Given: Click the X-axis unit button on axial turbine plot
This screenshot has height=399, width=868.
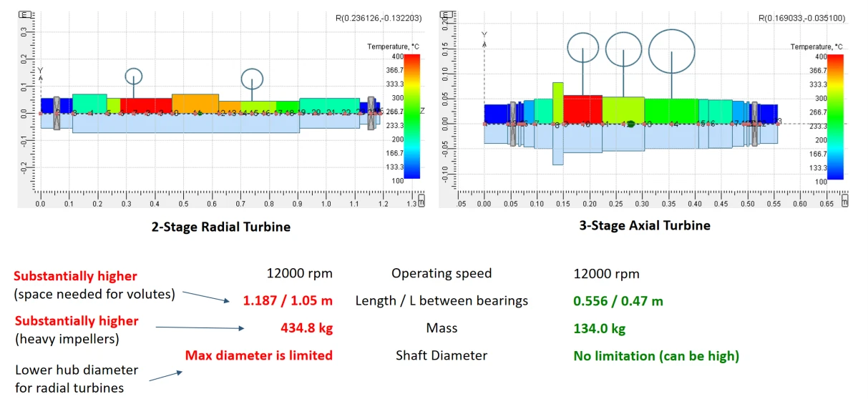Looking at the screenshot, I should pos(845,203).
